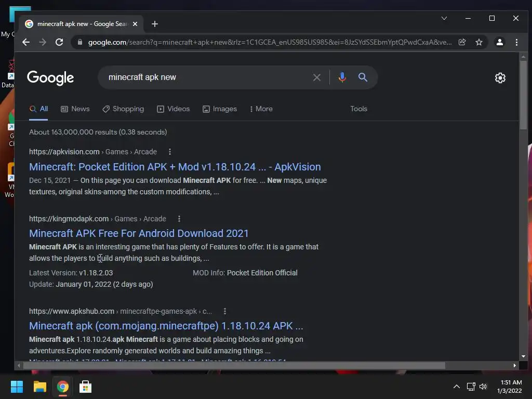This screenshot has height=399, width=532.
Task: Open tab search chevron in title bar
Action: pyautogui.click(x=444, y=18)
